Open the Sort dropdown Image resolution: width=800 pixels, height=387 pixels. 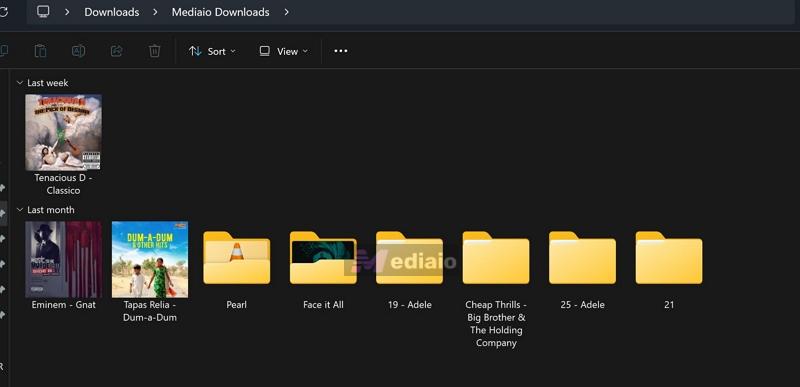click(x=212, y=51)
